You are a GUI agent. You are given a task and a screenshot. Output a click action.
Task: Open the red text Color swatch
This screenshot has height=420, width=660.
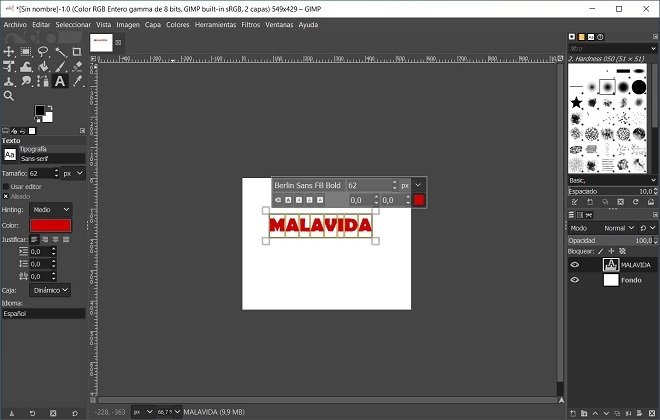pyautogui.click(x=51, y=226)
